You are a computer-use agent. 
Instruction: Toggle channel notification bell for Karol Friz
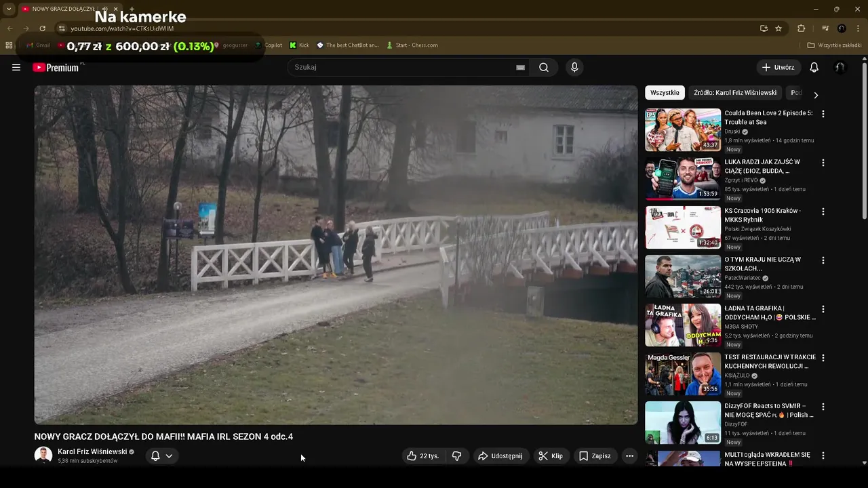pyautogui.click(x=155, y=456)
